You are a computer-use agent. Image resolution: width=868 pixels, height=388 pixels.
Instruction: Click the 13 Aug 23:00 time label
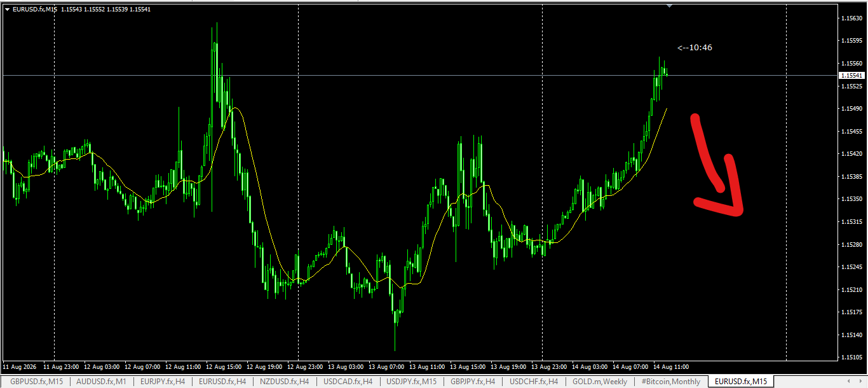[549, 367]
